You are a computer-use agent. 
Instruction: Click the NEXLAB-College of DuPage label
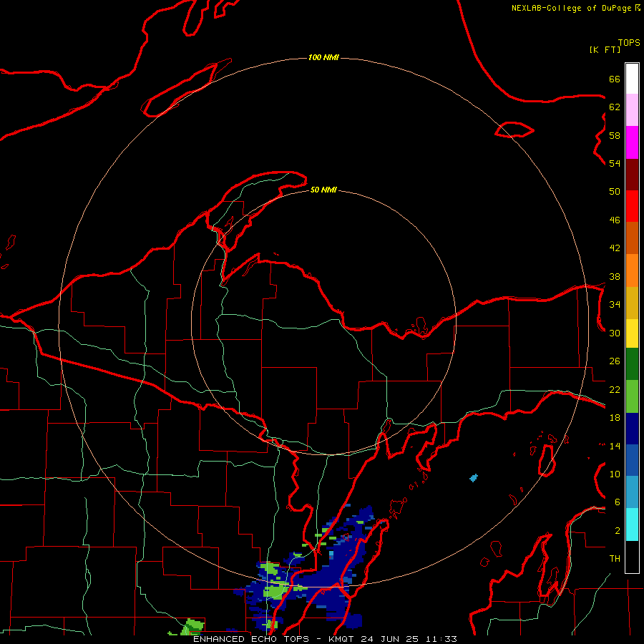[x=571, y=8]
